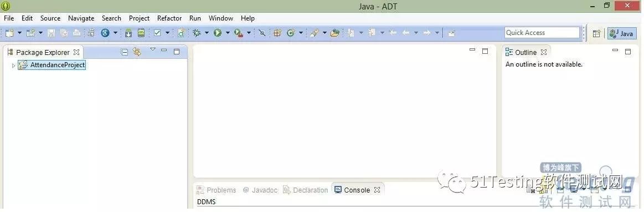Screen dimensions: 644x212
Task: Click the New Java Class icon
Action: point(291,33)
